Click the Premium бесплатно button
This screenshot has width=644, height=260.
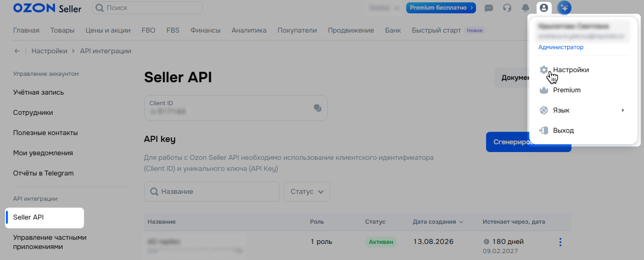point(441,8)
